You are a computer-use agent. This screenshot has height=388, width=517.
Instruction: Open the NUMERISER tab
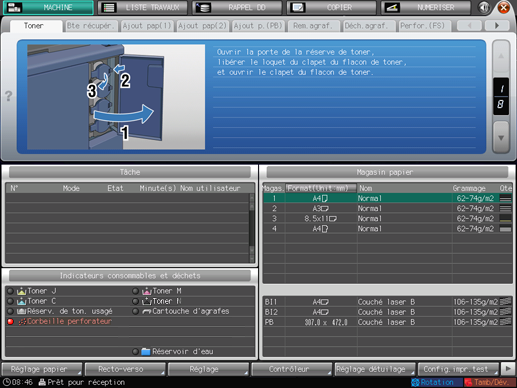point(426,7)
